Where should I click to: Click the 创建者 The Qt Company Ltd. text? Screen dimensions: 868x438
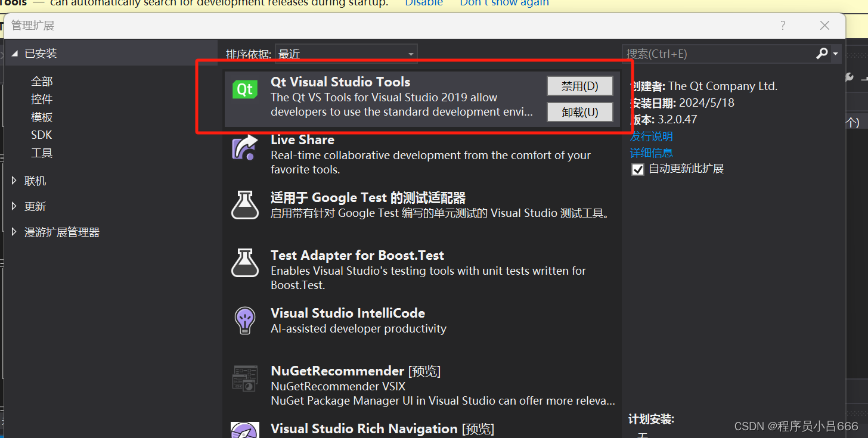[x=703, y=86]
